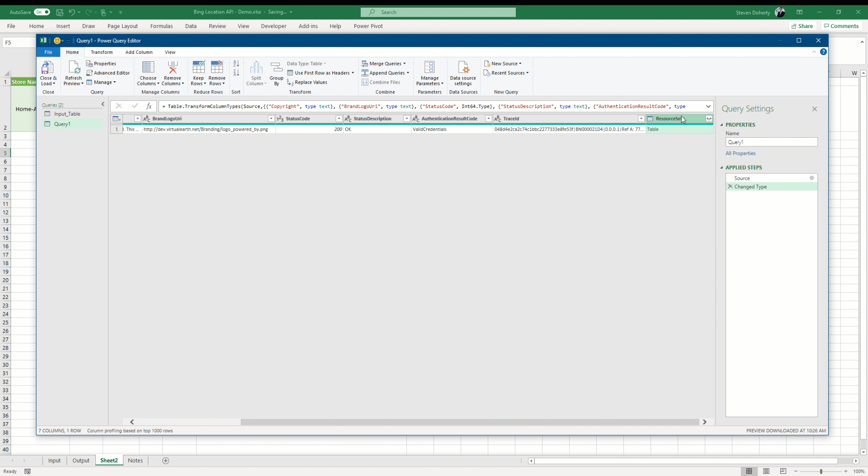
Task: Open the Excel Comments button
Action: [841, 26]
